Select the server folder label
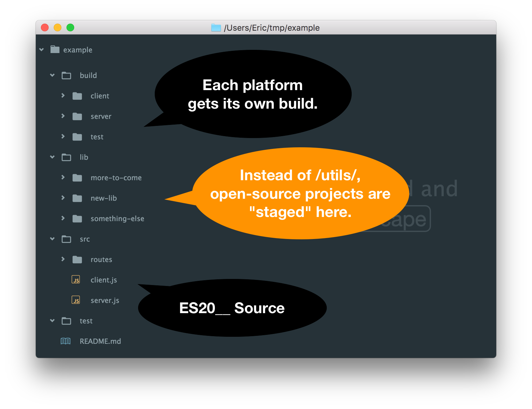The image size is (532, 409). tap(101, 116)
